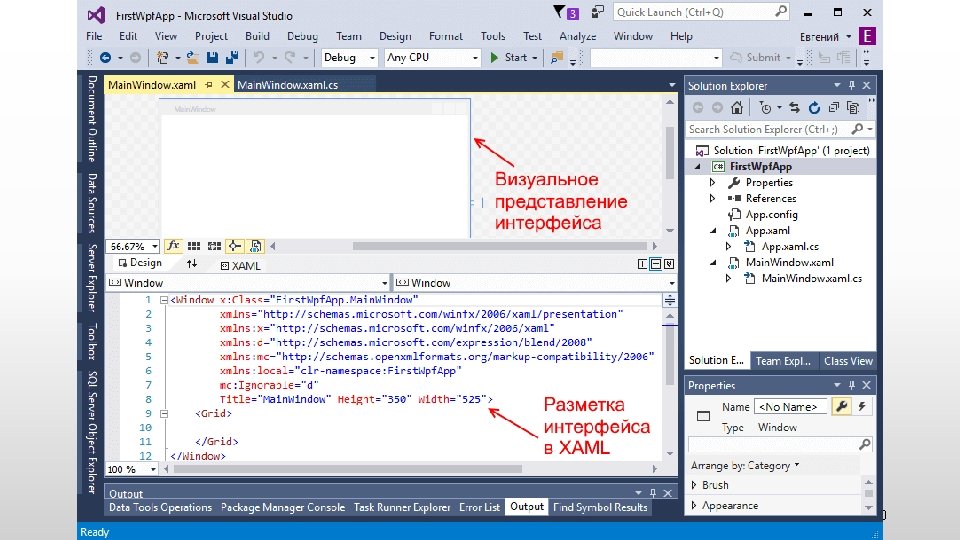Switch to the XAML view button
960x540 pixels.
(x=241, y=266)
